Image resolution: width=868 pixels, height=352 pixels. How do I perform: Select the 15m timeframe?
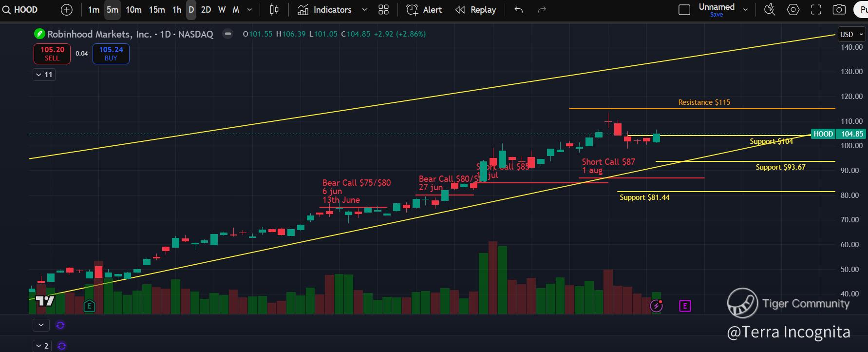point(156,10)
